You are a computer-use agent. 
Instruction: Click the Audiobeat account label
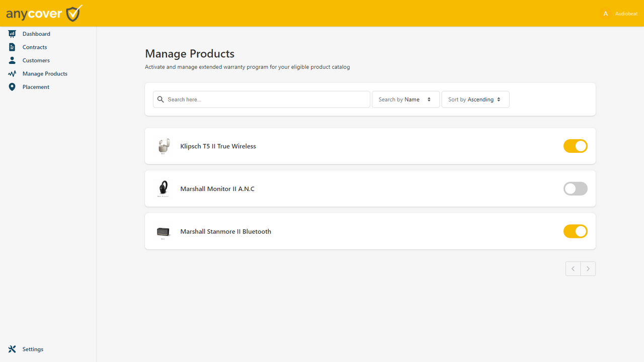626,14
